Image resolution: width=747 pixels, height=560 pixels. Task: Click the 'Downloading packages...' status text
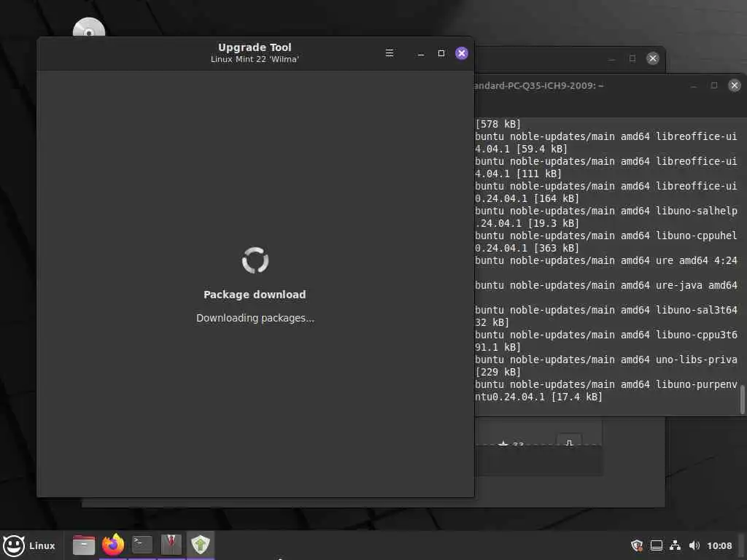pos(255,318)
